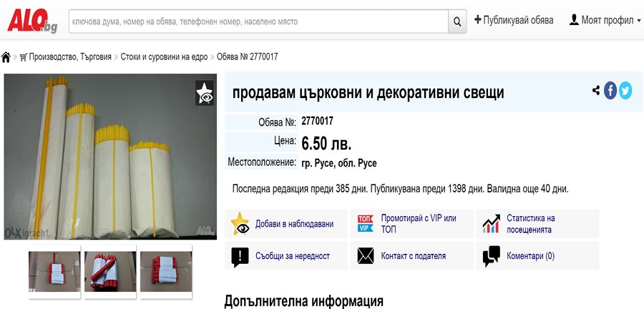Click Публикувай обява in header
The height and width of the screenshot is (309, 644).
tap(514, 20)
